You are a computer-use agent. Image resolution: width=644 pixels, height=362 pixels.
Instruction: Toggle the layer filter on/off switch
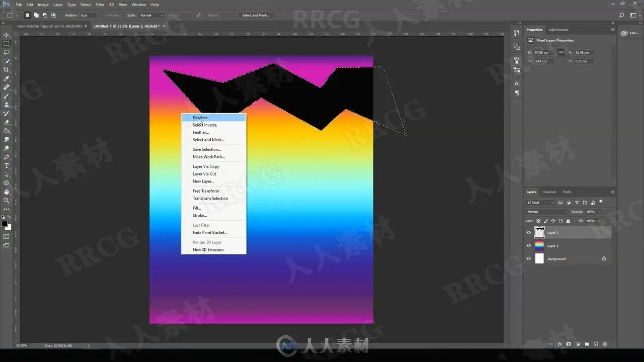tap(601, 202)
